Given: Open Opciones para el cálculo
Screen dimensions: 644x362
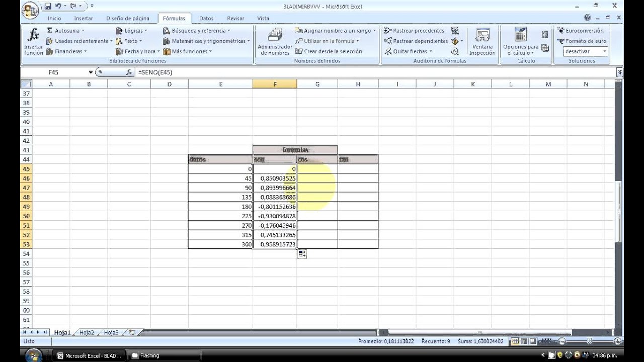Looking at the screenshot, I should click(521, 42).
